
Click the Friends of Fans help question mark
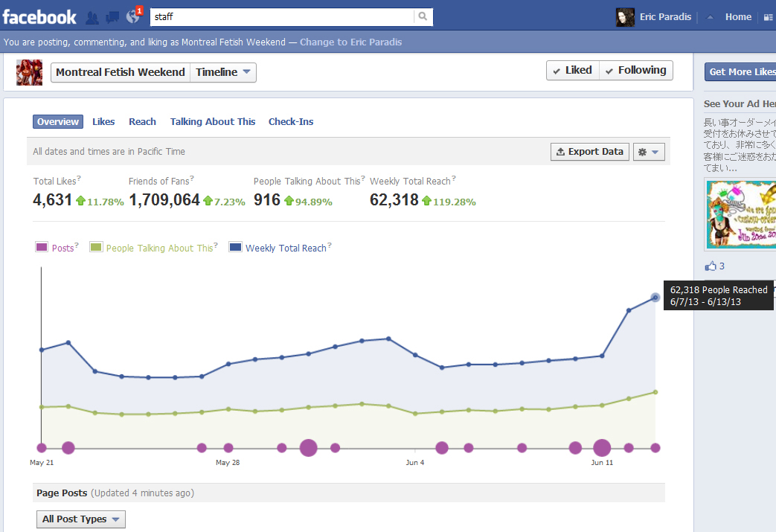coord(192,178)
